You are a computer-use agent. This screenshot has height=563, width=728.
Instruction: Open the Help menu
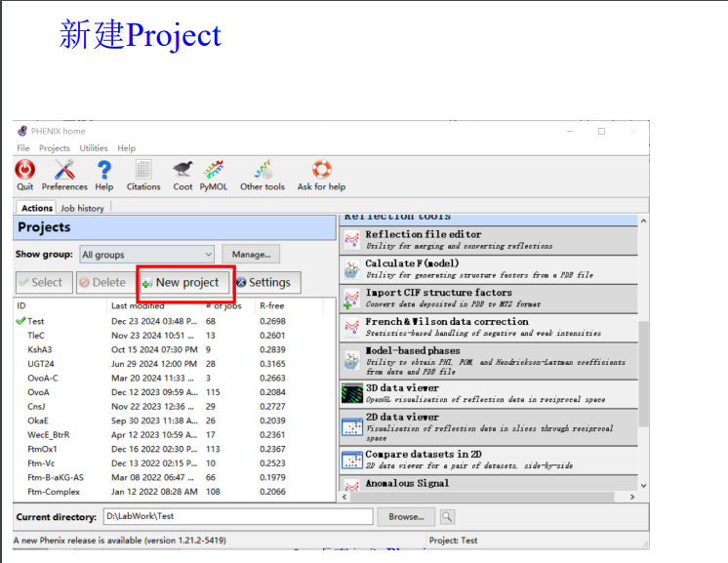pos(126,148)
